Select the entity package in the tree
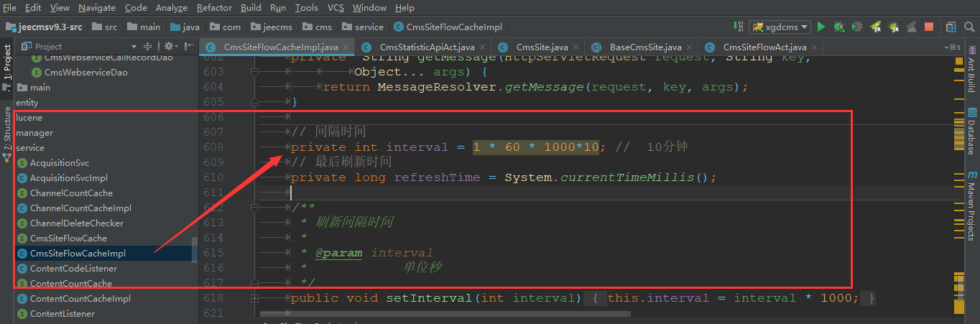 (x=27, y=103)
